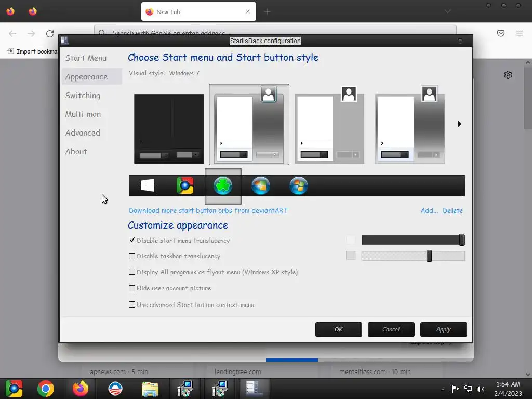Show hidden system tray icons
This screenshot has width=532, height=399.
(443, 389)
